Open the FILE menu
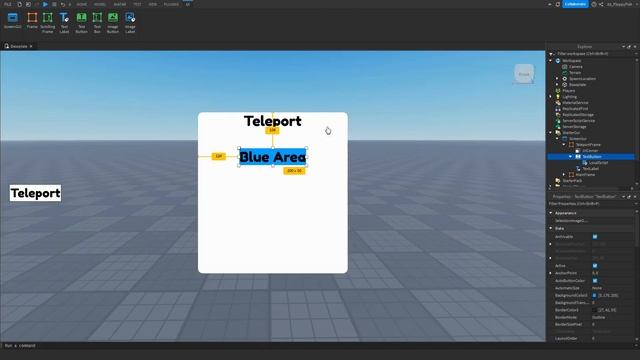This screenshot has height=360, width=640. click(8, 4)
